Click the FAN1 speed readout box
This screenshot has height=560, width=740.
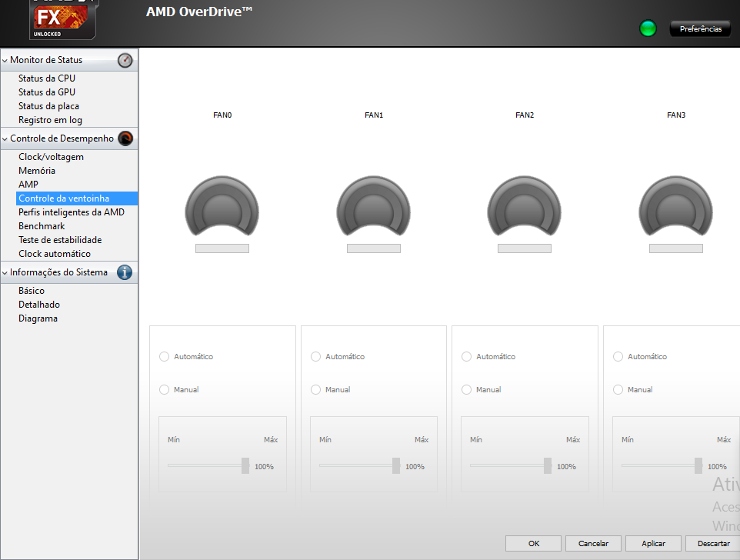click(x=373, y=248)
